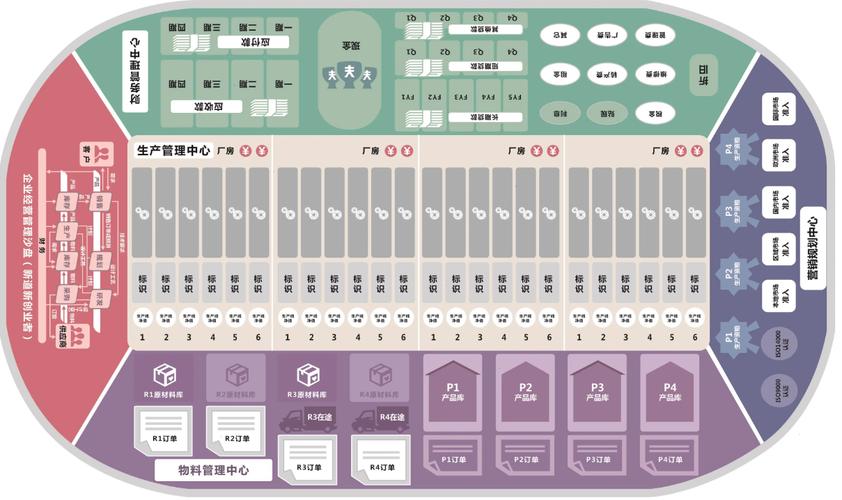842x500 pixels.
Task: Click the P2订单 sheet icon
Action: (525, 455)
